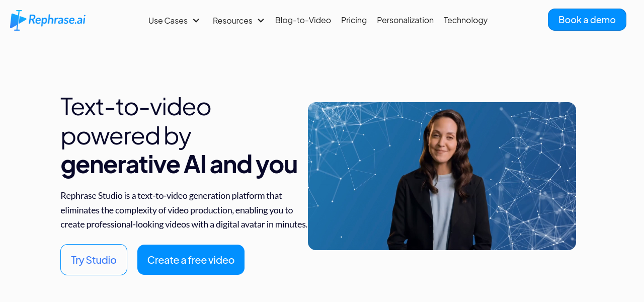The height and width of the screenshot is (302, 644).
Task: Click the Try Studio outlined button
Action: [x=94, y=260]
